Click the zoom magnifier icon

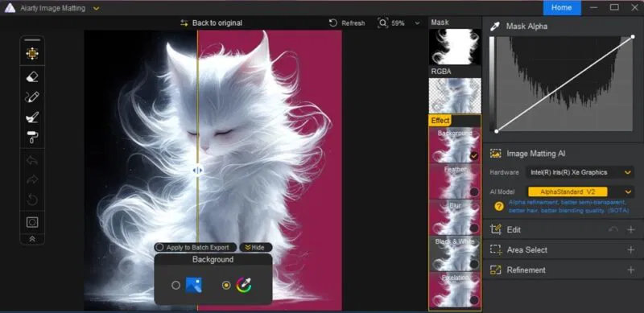tap(382, 23)
